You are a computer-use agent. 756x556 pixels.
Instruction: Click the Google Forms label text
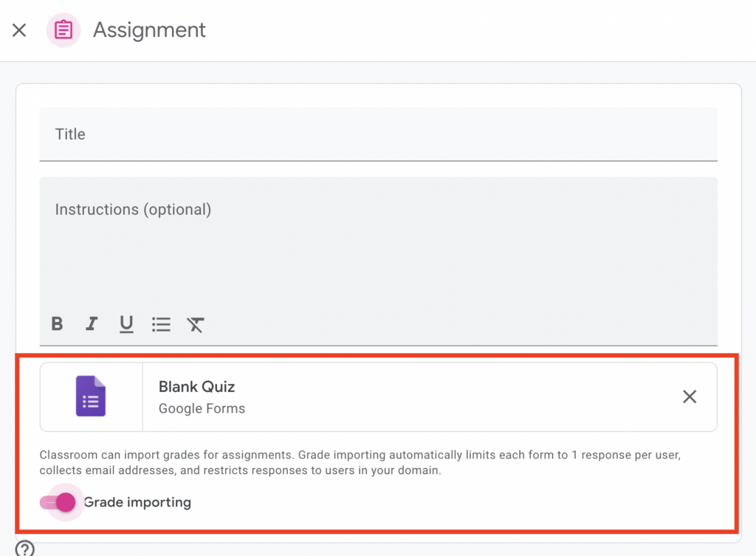(201, 408)
